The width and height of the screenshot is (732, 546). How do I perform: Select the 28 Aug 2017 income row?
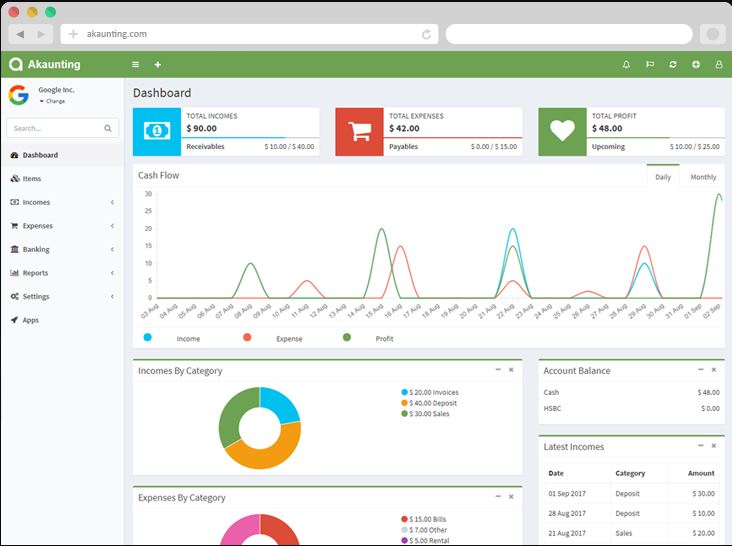click(x=631, y=513)
